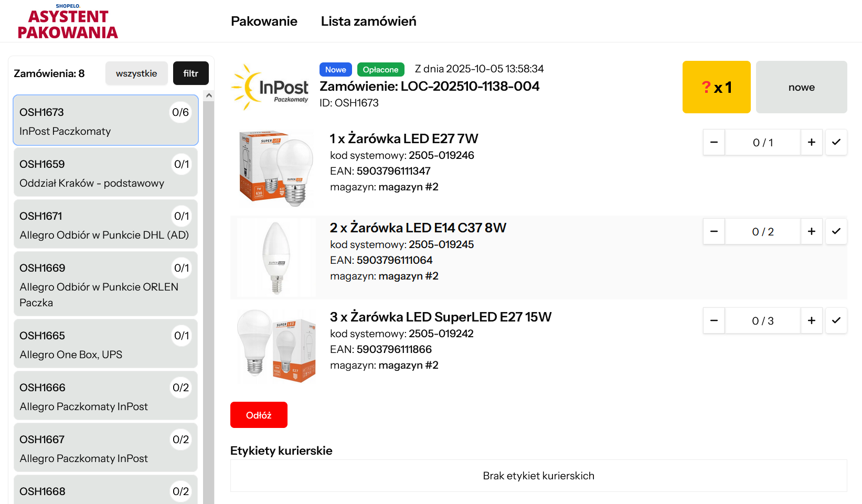This screenshot has width=862, height=504.
Task: Click the Asystent Pakowania logo
Action: click(x=68, y=23)
